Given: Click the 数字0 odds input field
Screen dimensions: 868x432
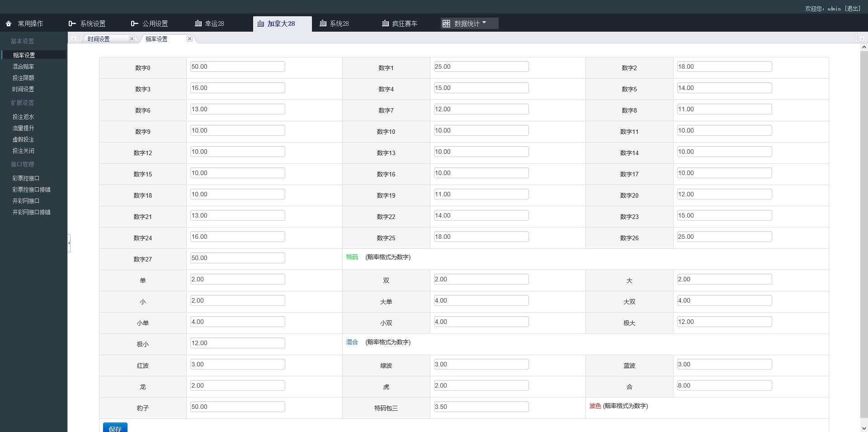Looking at the screenshot, I should pyautogui.click(x=237, y=67).
